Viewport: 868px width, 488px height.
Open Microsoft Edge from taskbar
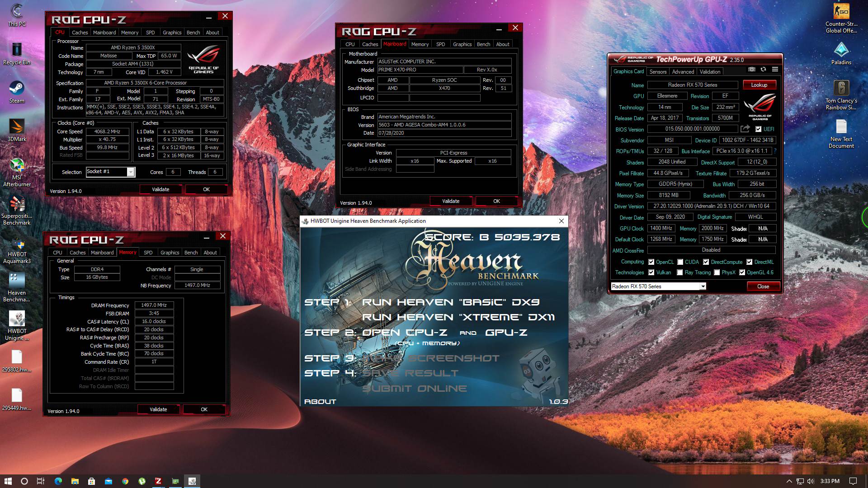coord(58,481)
